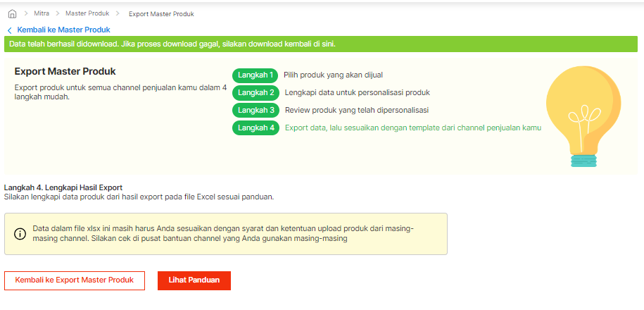
Task: Click the back arrow beside Kembali ke Master Produk
Action: click(10, 30)
